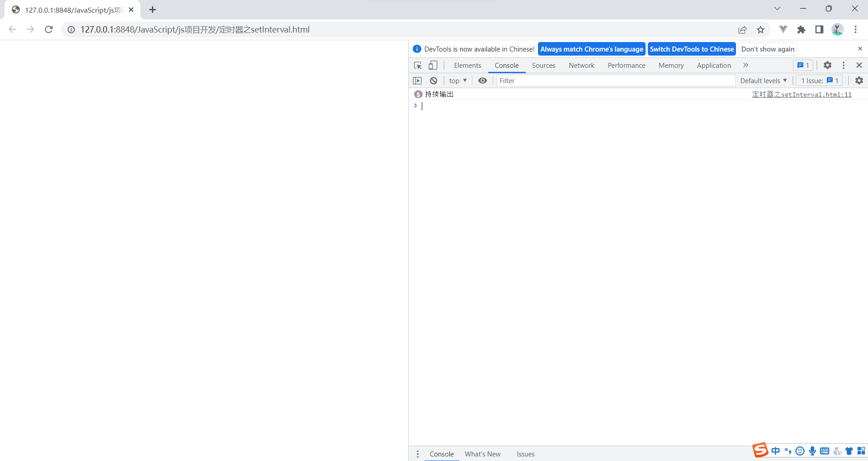This screenshot has width=868, height=461.
Task: Open Sogou input emoji picker
Action: [x=800, y=451]
